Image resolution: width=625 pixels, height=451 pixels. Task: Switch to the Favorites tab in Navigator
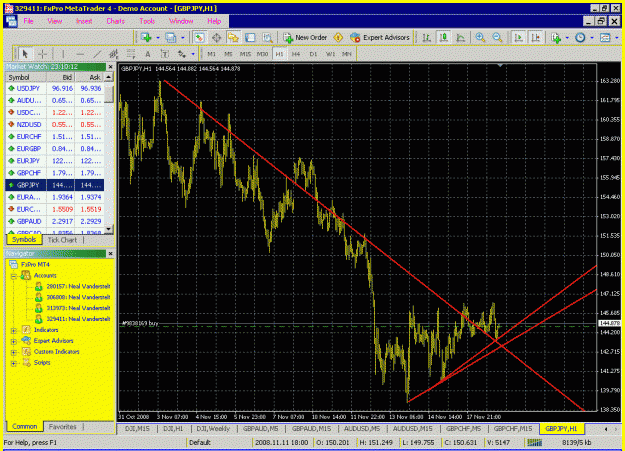pos(63,427)
